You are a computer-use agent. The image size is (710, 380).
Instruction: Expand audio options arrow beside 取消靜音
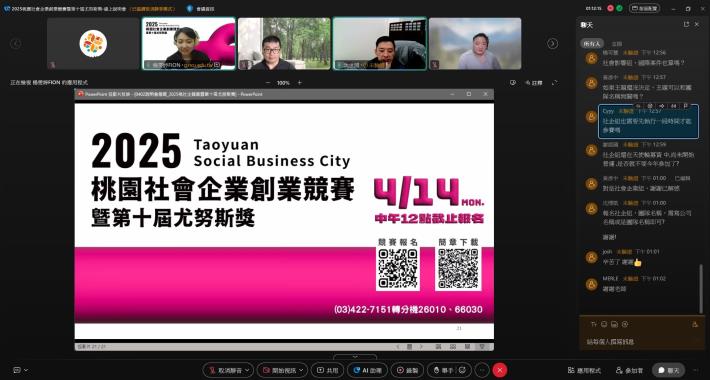248,370
